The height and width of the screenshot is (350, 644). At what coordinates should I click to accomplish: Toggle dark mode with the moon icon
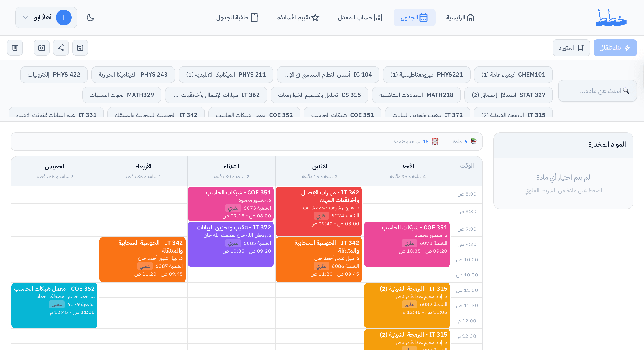tap(90, 17)
